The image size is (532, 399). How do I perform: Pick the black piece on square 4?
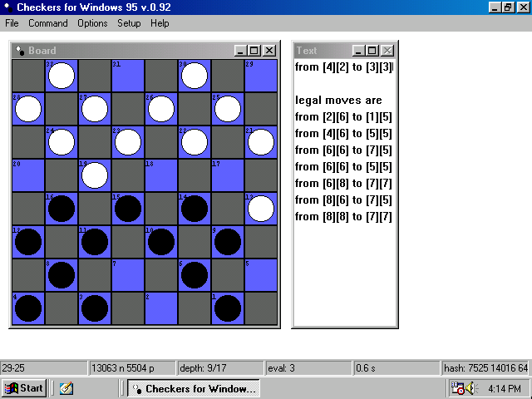28,308
